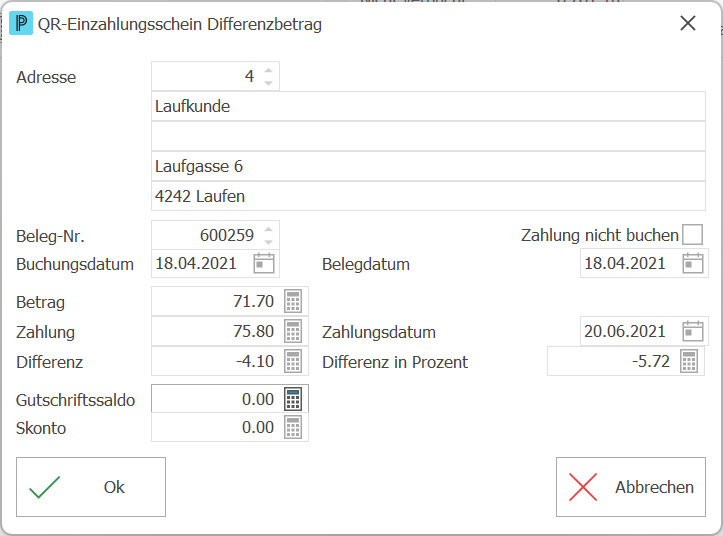
Task: Click the Laufkunde name field
Action: (428, 107)
